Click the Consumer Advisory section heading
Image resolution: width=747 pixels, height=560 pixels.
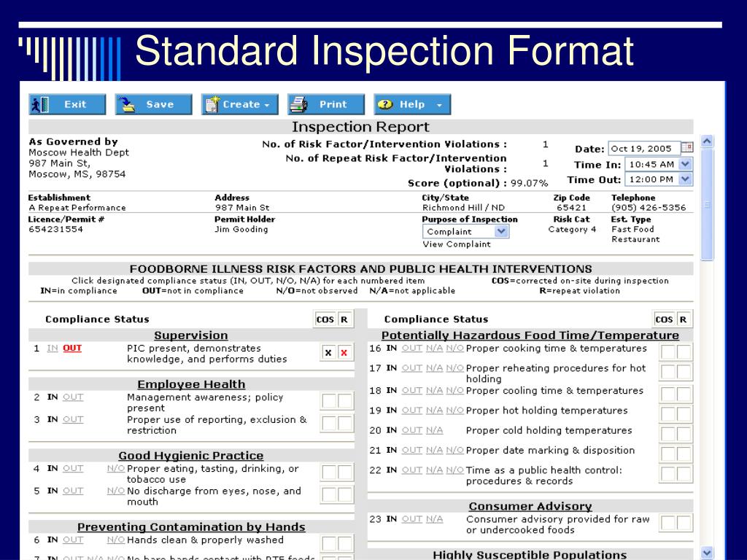coord(530,506)
